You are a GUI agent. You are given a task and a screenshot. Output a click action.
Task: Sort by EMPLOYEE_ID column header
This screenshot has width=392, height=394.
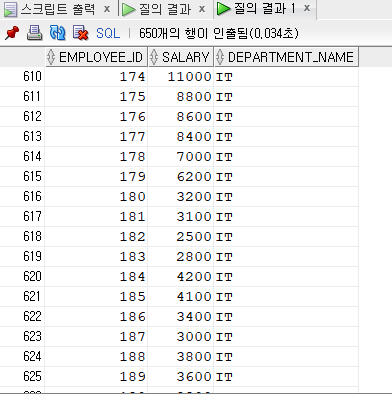pos(96,57)
